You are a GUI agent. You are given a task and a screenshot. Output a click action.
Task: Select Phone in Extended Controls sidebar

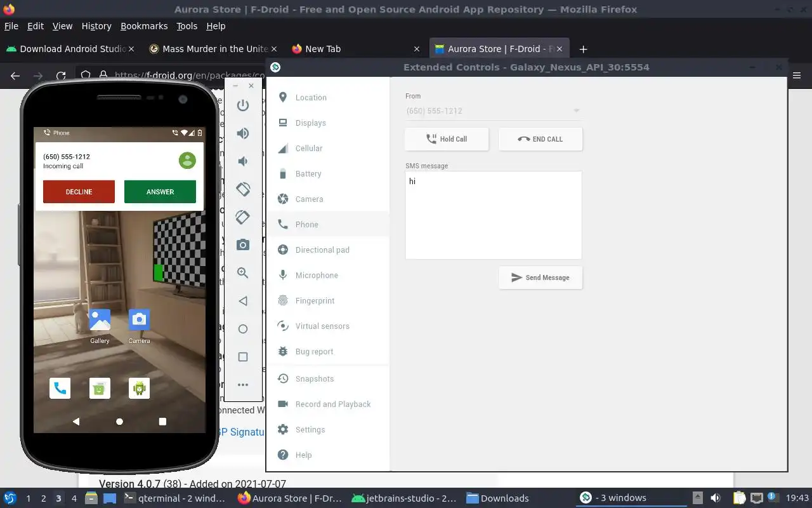click(x=327, y=224)
